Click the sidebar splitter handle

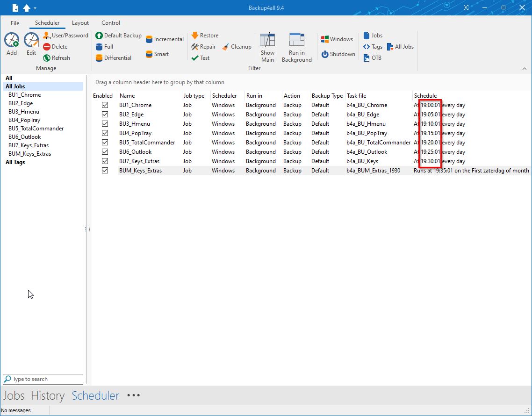click(x=87, y=230)
